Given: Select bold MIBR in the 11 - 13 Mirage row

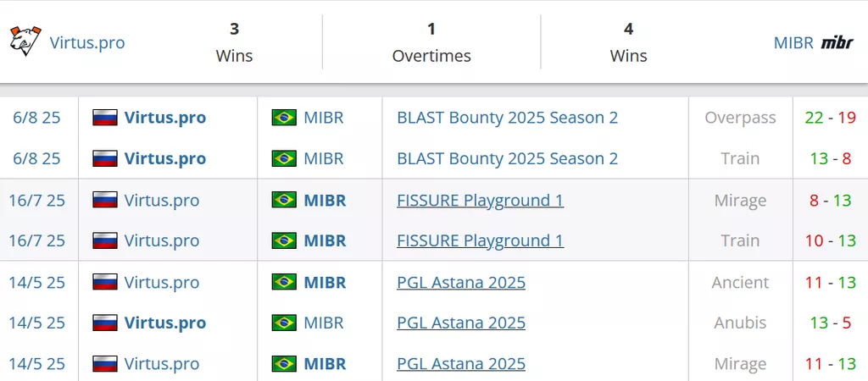Looking at the screenshot, I should (x=325, y=363).
